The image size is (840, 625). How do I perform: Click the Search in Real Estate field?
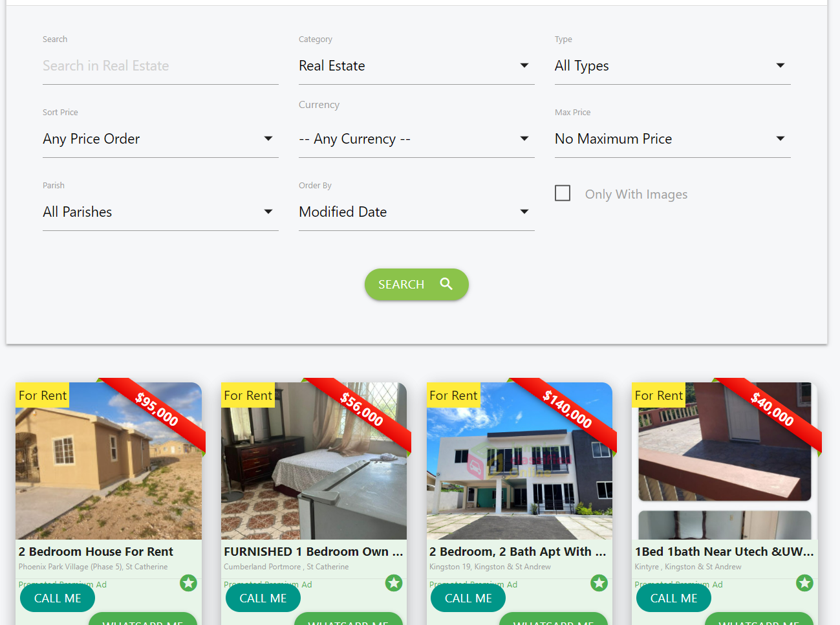point(160,66)
